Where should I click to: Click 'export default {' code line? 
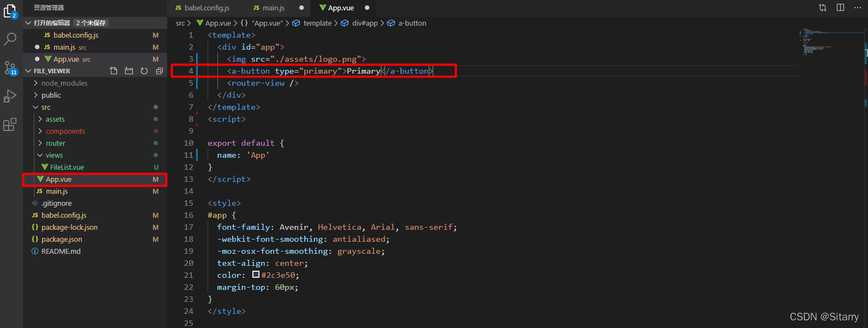pos(246,143)
